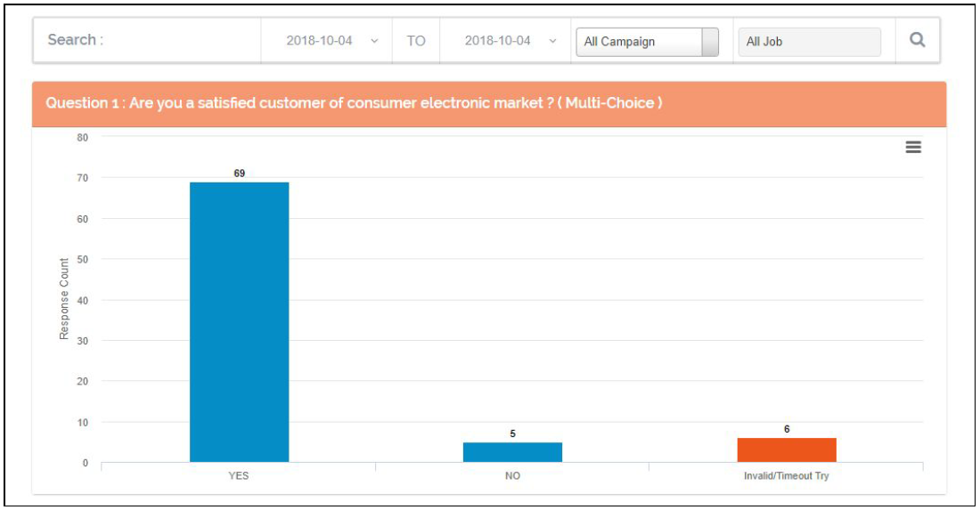Select the tall blue YES bar
980x510 pixels.
pos(239,321)
